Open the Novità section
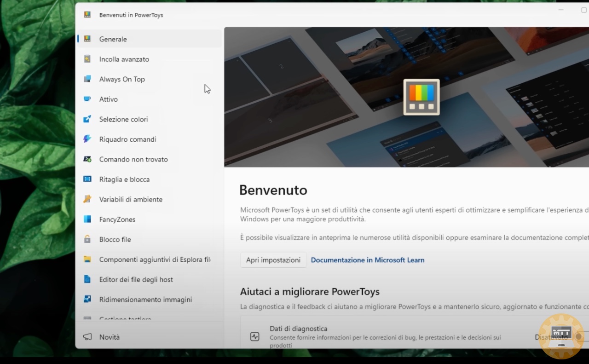Image resolution: width=589 pixels, height=364 pixels. [150, 337]
